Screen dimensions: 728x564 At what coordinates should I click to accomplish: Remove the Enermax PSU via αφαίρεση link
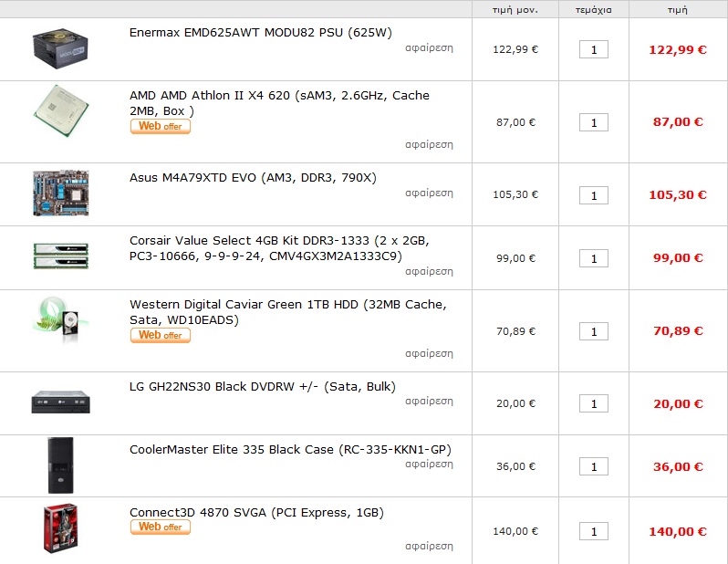click(429, 47)
